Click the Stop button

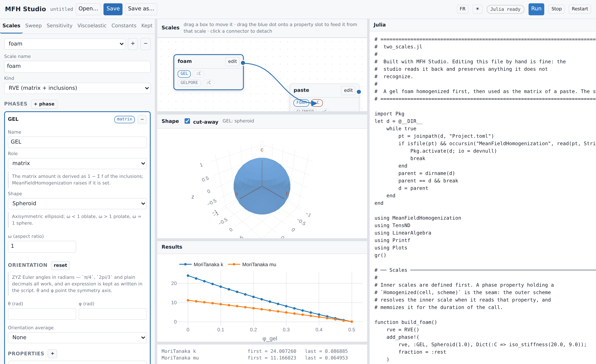(556, 9)
